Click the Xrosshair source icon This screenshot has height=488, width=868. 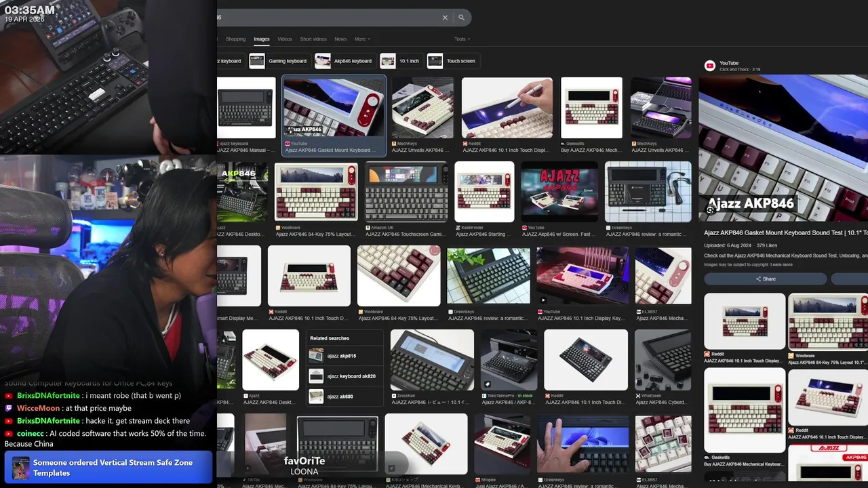[394, 396]
